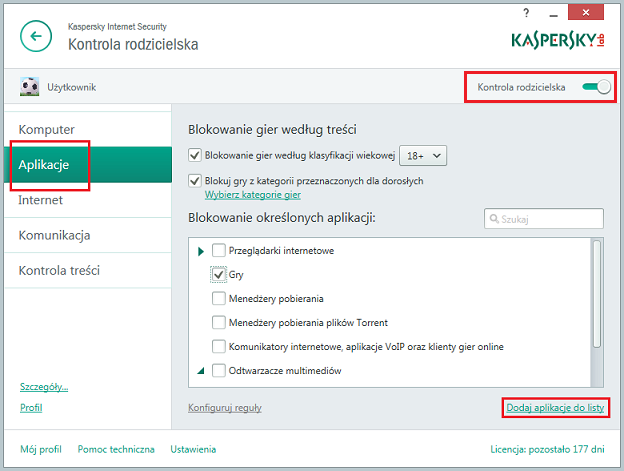Collapse the Odtwarzacze multimediów tree node
This screenshot has height=471, width=624.
(201, 371)
